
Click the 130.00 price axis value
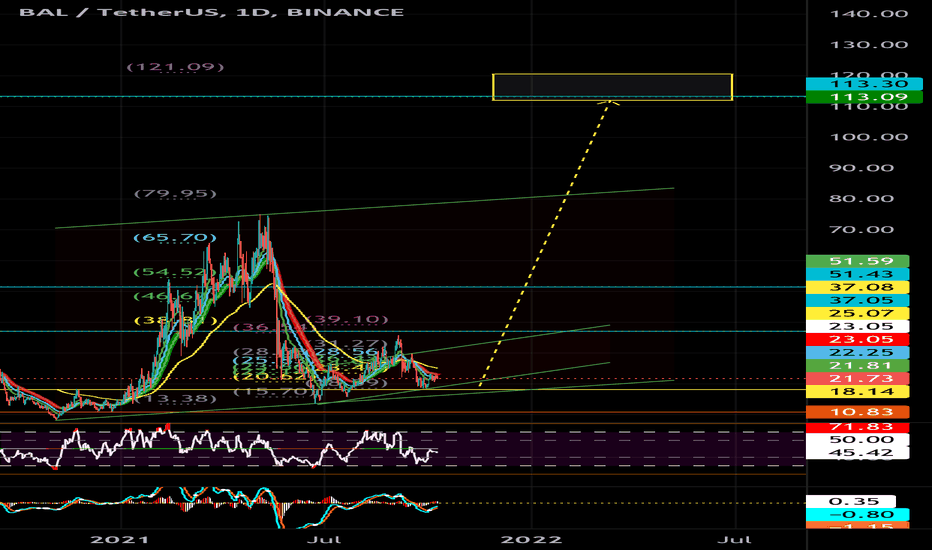coord(868,45)
